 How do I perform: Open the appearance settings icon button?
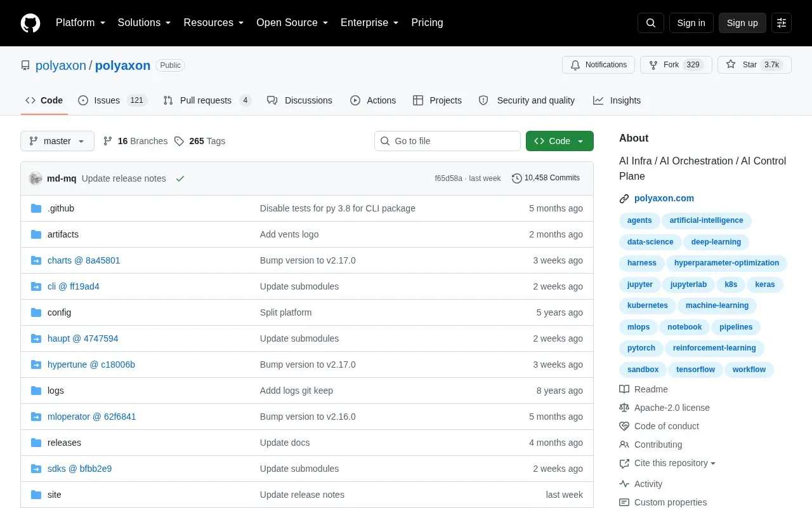point(782,23)
